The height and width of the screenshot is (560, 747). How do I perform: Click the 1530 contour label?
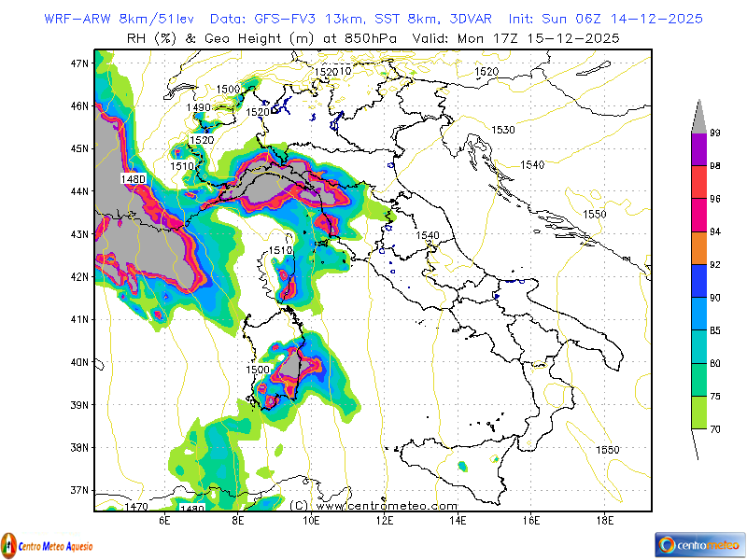503,130
